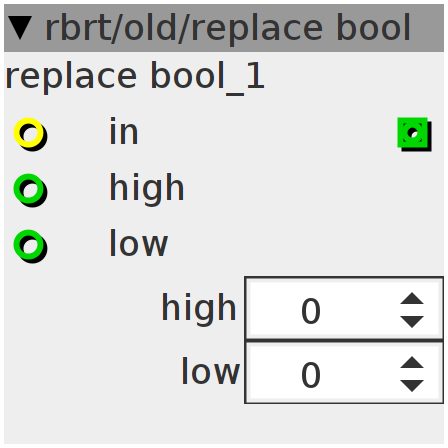Click the 'low' inlet label text

(138, 243)
